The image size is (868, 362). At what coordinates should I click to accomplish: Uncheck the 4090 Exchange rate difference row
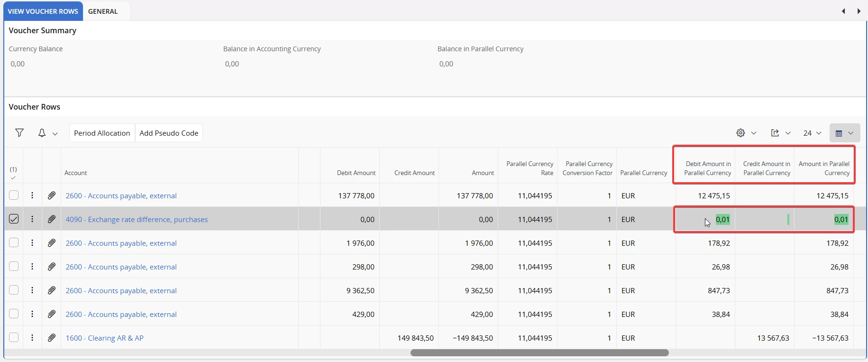pos(14,219)
